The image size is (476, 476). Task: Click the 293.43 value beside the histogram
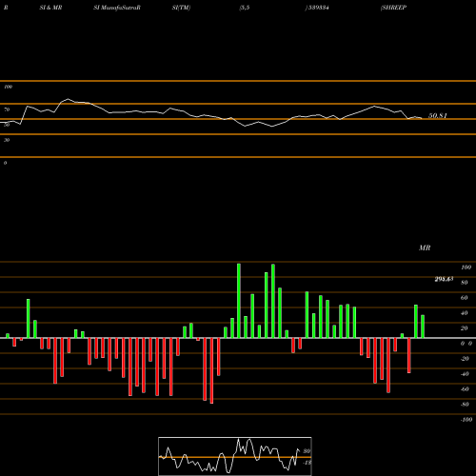pos(444,279)
